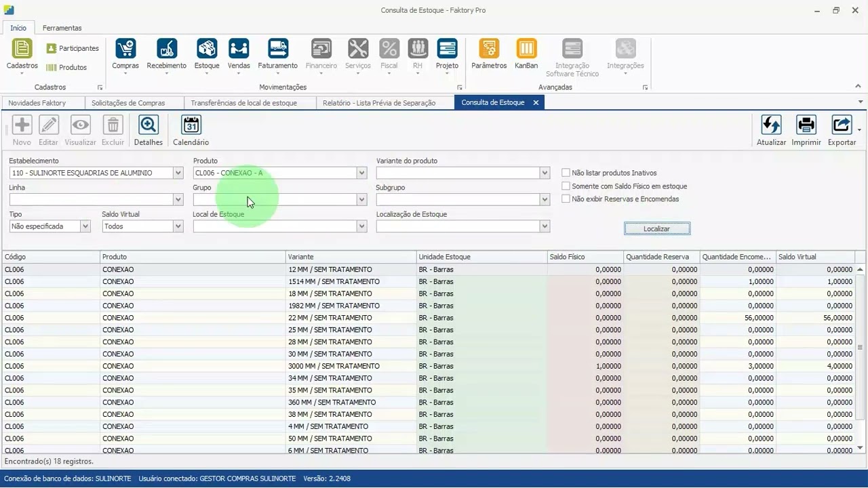Open Detalhes magnifier icon

tap(149, 125)
